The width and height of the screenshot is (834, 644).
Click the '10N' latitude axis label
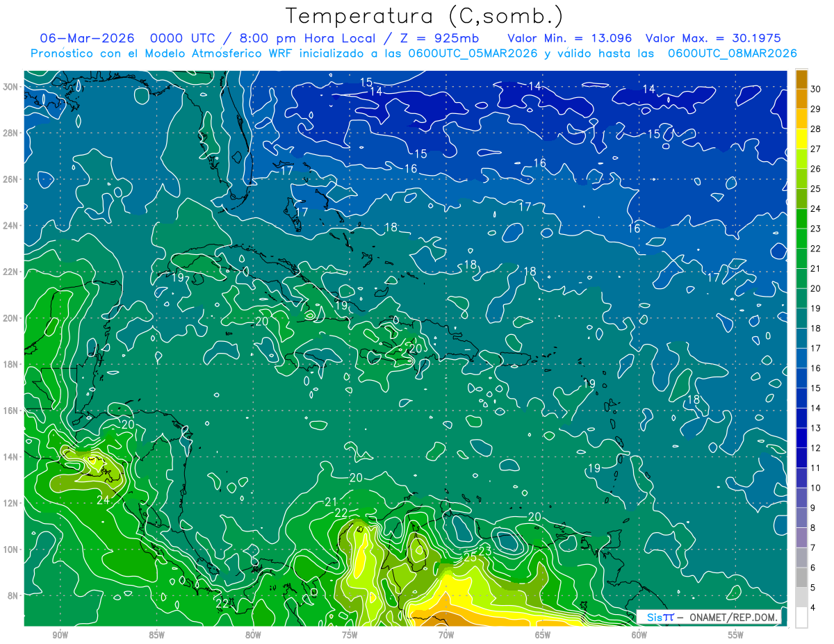coord(10,550)
